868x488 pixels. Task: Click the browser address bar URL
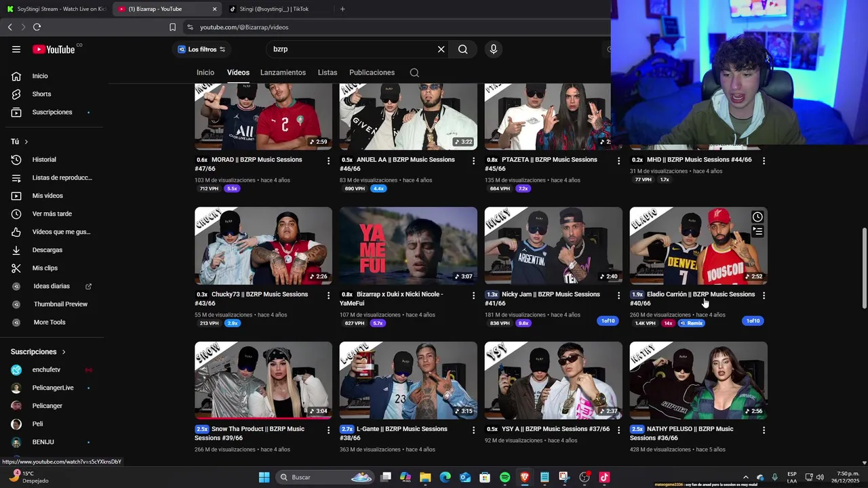click(244, 27)
